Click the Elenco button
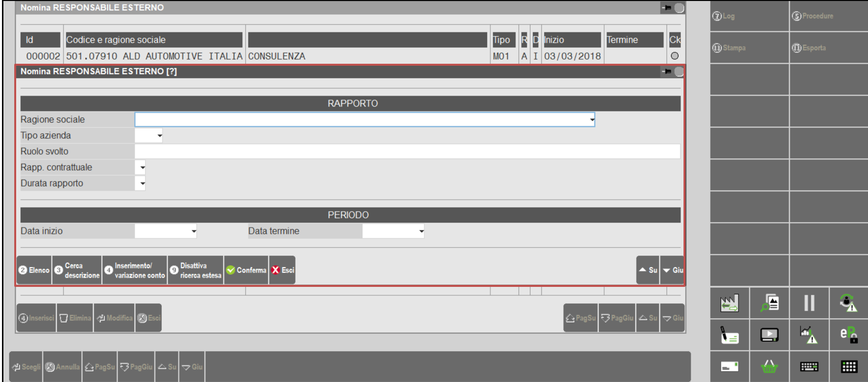 pyautogui.click(x=34, y=270)
